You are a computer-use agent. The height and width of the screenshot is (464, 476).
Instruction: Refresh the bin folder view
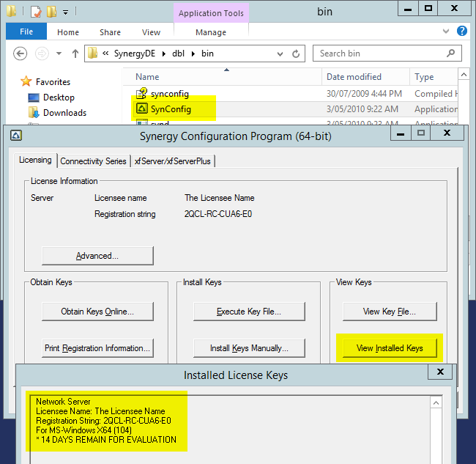(x=296, y=54)
